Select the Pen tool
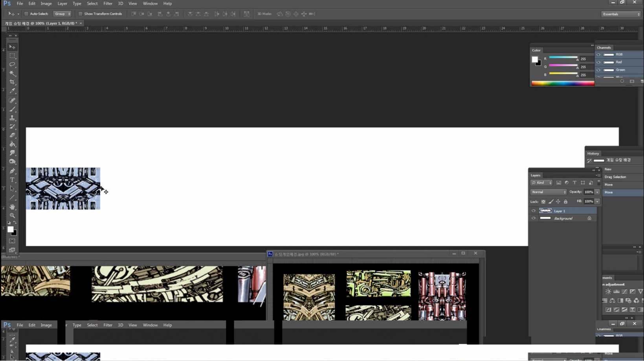644x361 pixels. tap(12, 171)
